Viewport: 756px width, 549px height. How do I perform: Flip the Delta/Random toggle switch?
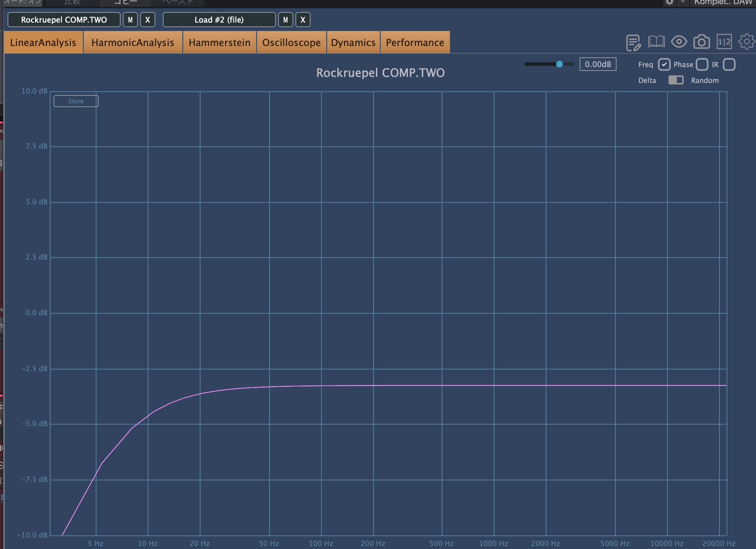[676, 80]
